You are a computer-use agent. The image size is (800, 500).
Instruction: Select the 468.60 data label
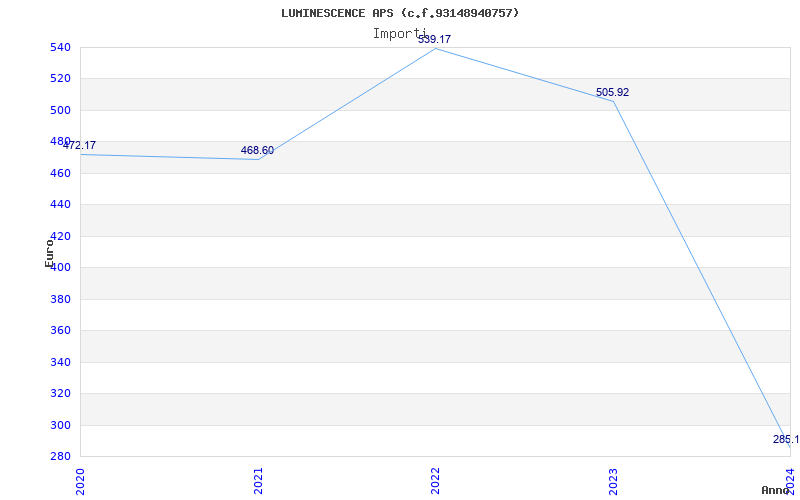[257, 151]
